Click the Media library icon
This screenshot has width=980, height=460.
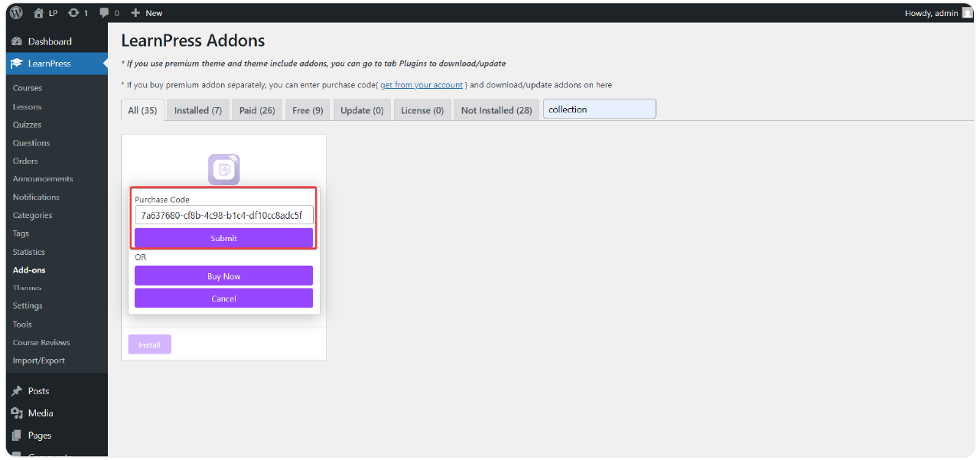pos(17,413)
